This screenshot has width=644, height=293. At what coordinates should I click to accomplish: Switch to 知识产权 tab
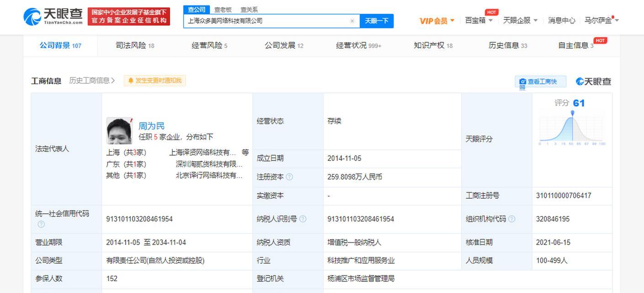pyautogui.click(x=433, y=45)
